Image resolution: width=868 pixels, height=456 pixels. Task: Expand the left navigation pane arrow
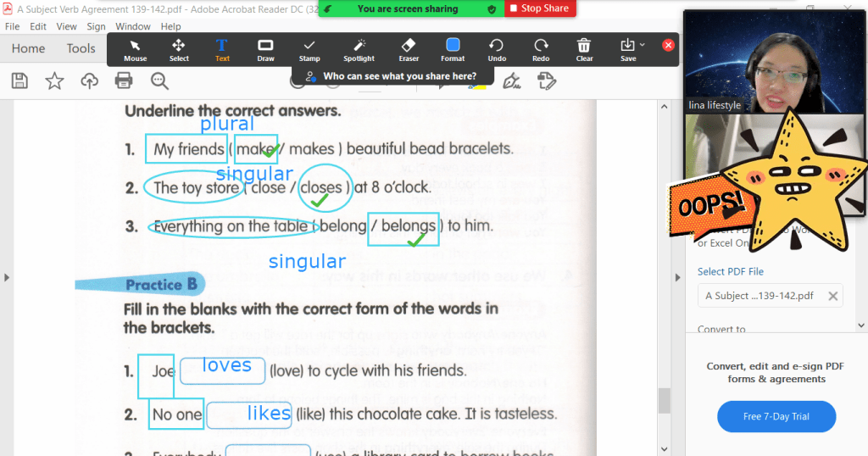[x=7, y=277]
